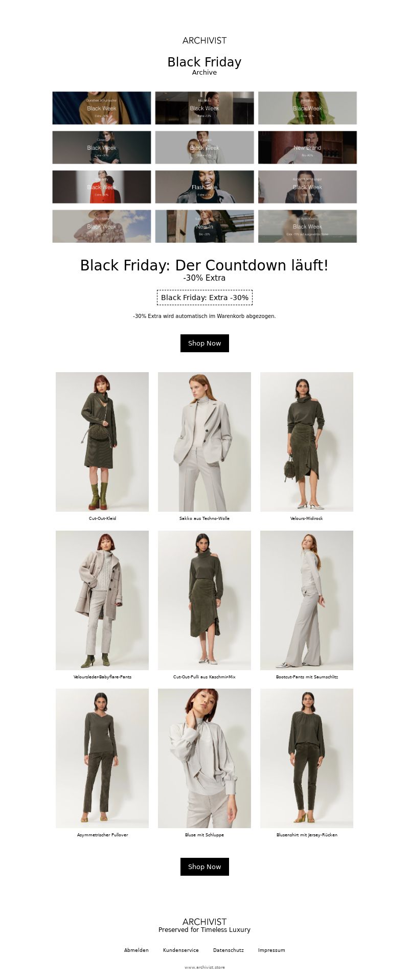Open the Datenschutz footer link
The height and width of the screenshot is (980, 409).
229,950
